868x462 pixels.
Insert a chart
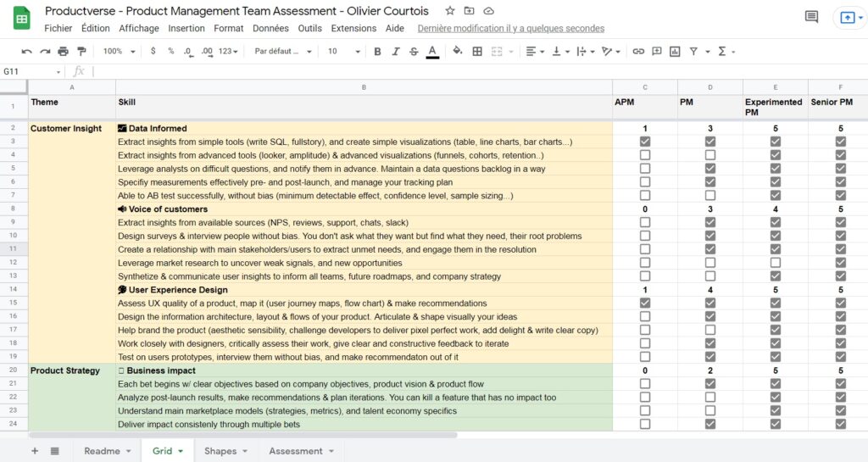point(675,52)
